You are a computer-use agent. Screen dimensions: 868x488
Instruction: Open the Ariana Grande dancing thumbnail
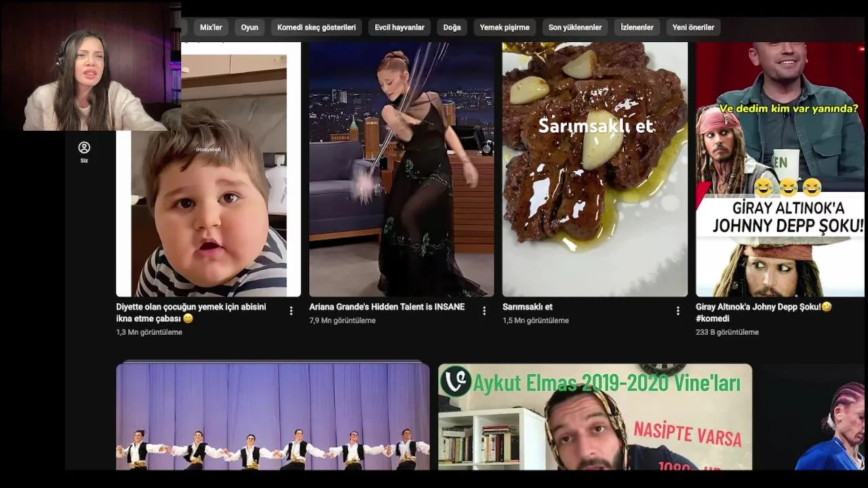401,169
